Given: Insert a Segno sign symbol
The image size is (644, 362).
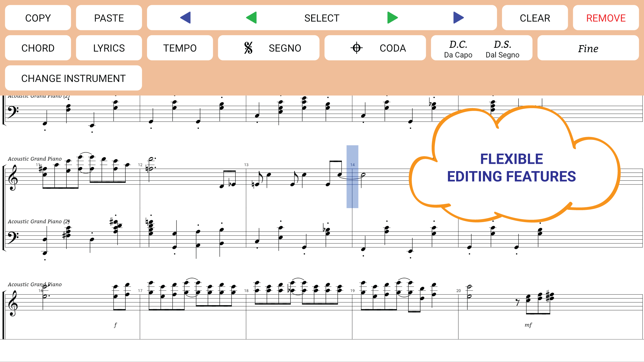Looking at the screenshot, I should click(269, 48).
